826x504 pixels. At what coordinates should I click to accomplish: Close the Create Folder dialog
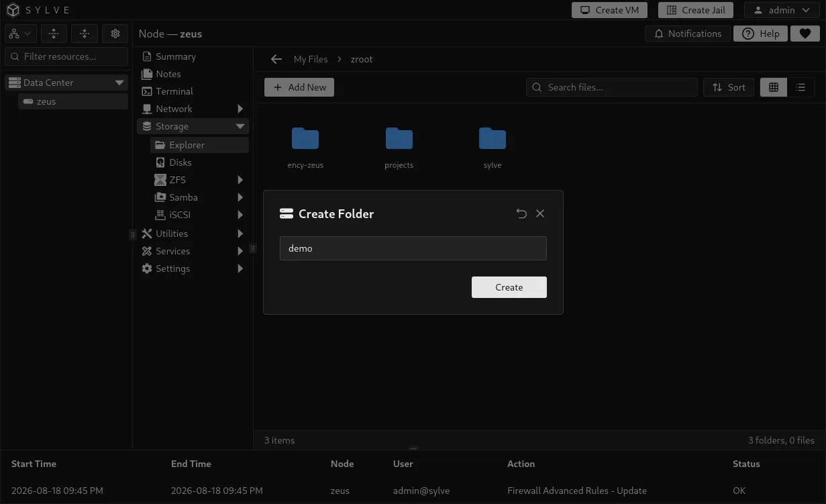coord(540,213)
